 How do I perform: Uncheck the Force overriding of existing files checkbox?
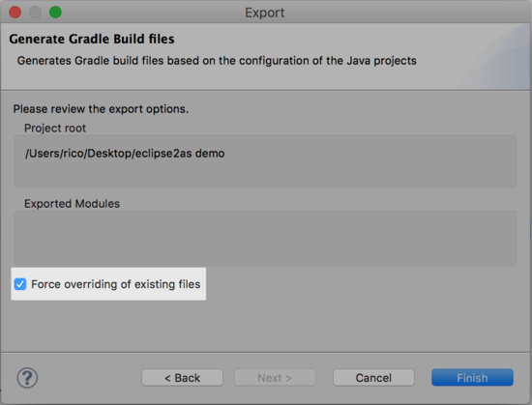pyautogui.click(x=20, y=284)
